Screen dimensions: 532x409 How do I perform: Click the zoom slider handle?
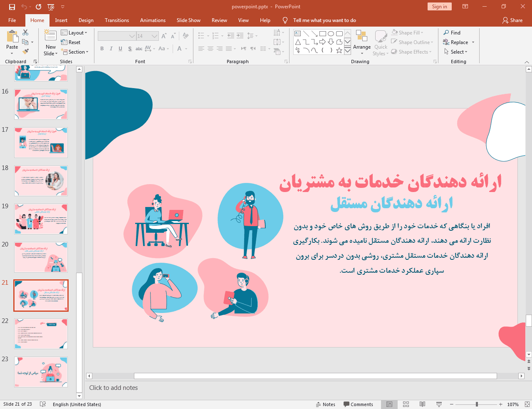(477, 404)
